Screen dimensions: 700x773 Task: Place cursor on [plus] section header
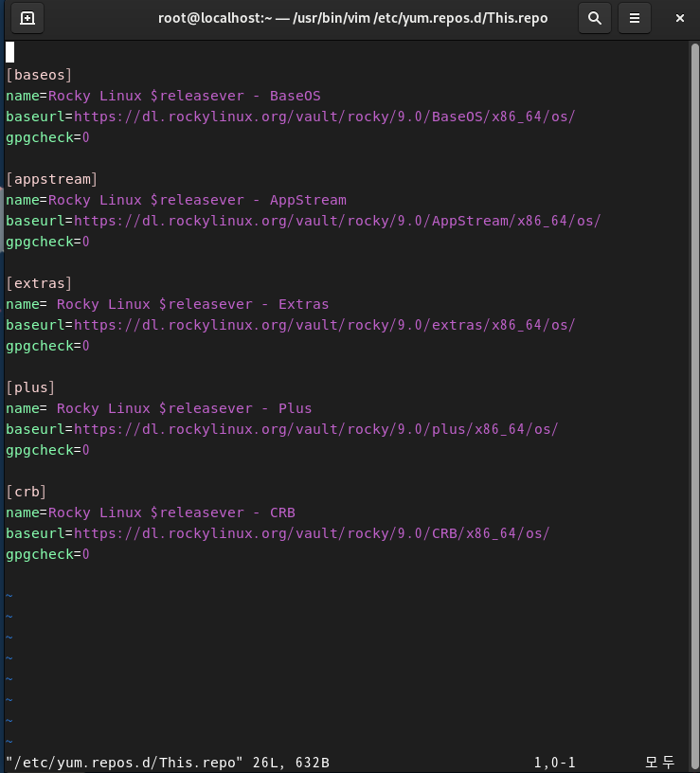(x=30, y=387)
